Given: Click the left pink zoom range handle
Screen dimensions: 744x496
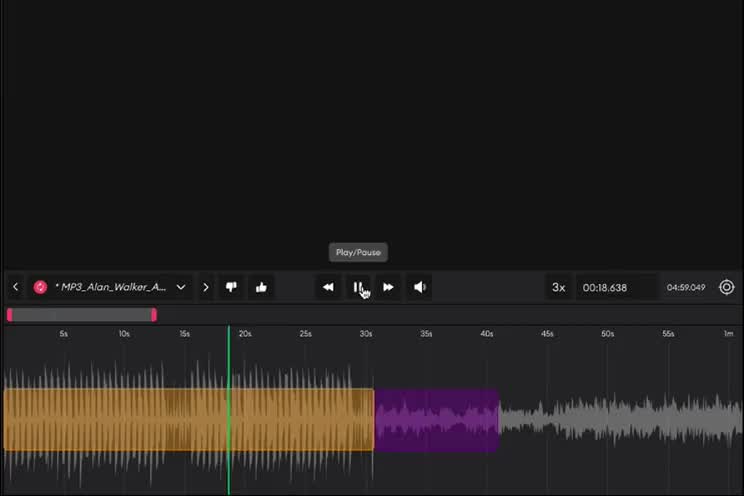Looking at the screenshot, I should click(x=10, y=314).
